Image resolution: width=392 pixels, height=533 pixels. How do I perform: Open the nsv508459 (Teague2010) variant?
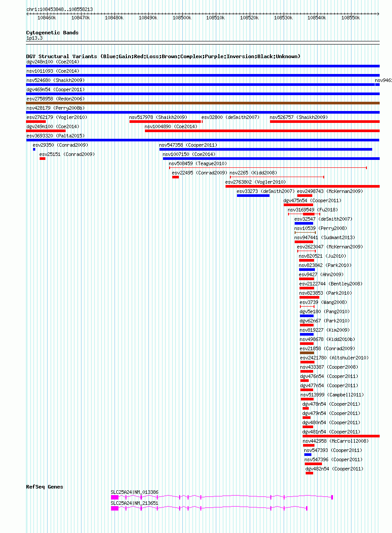click(x=268, y=168)
